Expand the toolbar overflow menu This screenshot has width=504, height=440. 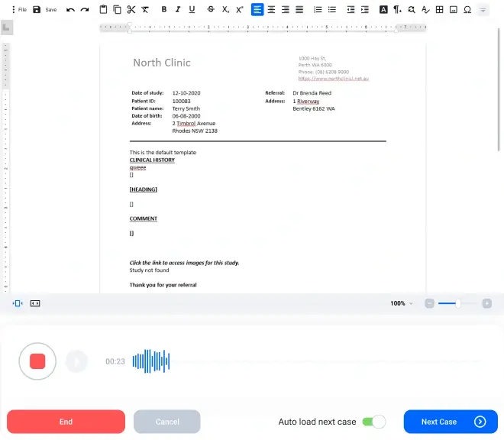(x=483, y=10)
